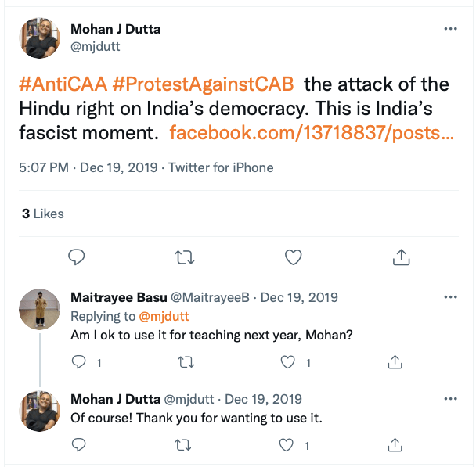Like Maitrayee Basu's reply
476x467 pixels.
pyautogui.click(x=289, y=362)
